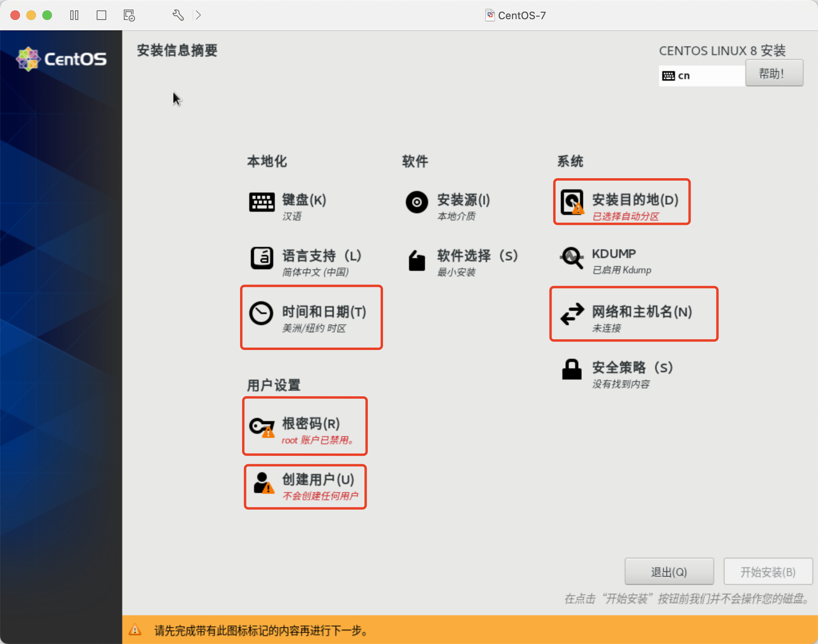This screenshot has width=818, height=644.
Task: Click the cn keyboard layout indicator
Action: [x=701, y=76]
